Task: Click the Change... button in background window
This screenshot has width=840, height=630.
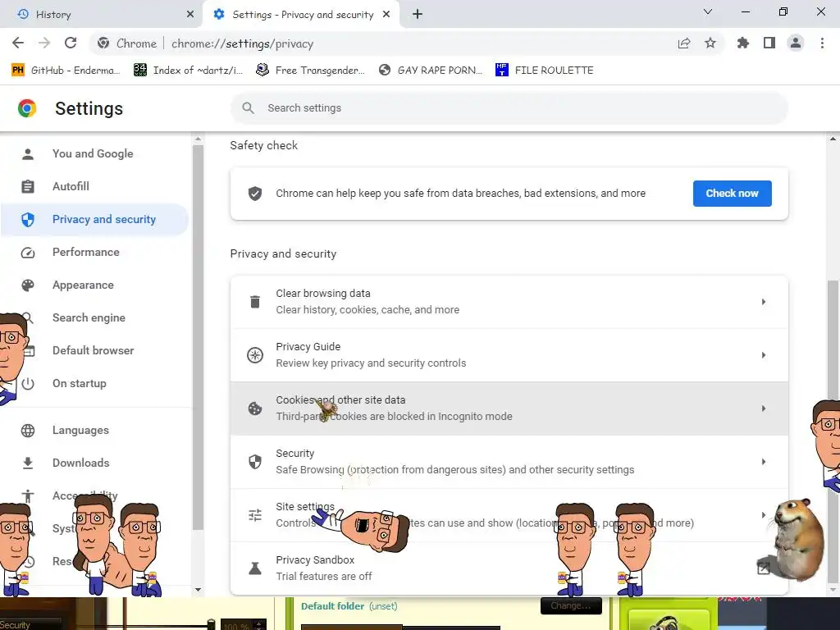Action: tap(571, 606)
